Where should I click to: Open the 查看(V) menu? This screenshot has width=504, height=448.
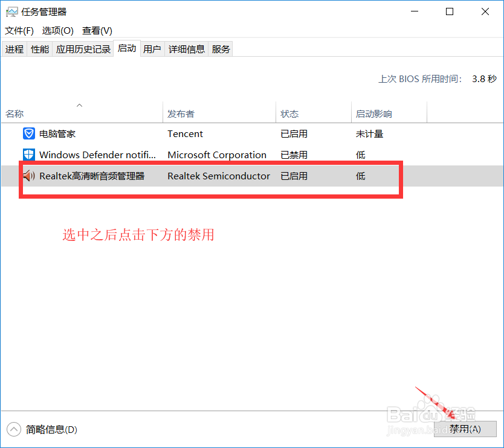97,31
